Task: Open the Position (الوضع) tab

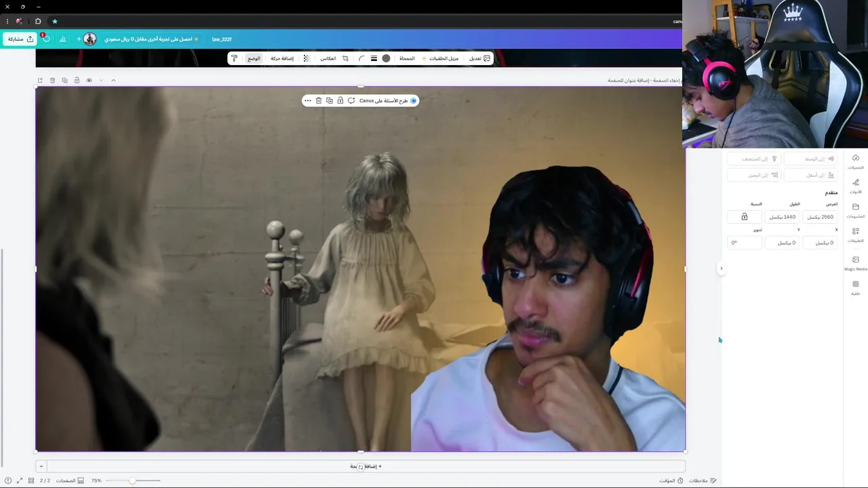Action: [x=254, y=58]
